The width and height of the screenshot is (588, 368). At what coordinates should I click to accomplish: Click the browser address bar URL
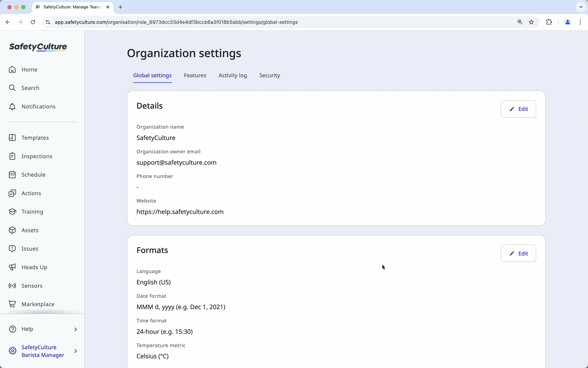(x=176, y=22)
